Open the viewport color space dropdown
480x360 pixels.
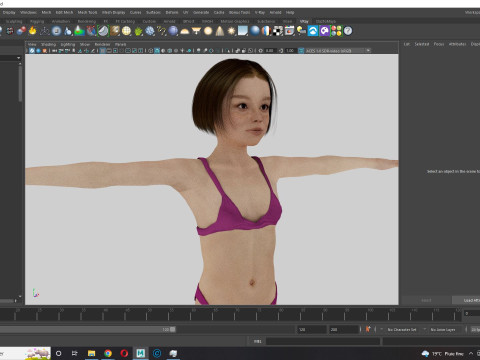(338, 51)
